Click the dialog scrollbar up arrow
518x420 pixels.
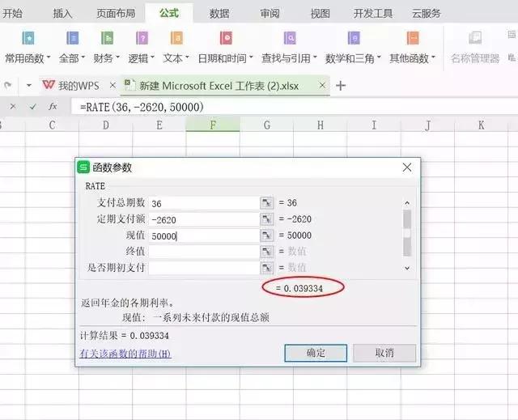(407, 203)
